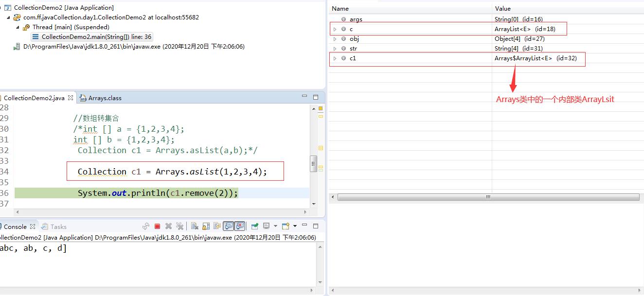Expand the obj variable row
644x296 pixels.
tap(335, 39)
